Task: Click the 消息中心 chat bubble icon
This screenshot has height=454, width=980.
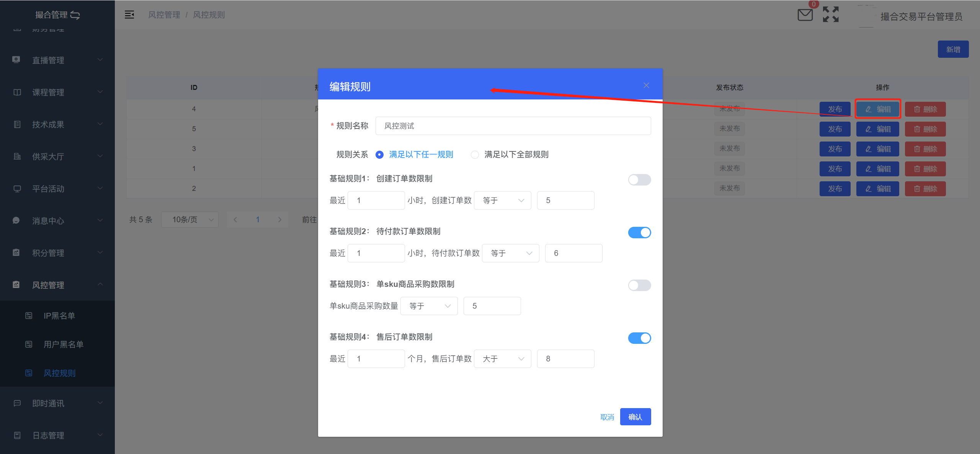Action: point(16,220)
